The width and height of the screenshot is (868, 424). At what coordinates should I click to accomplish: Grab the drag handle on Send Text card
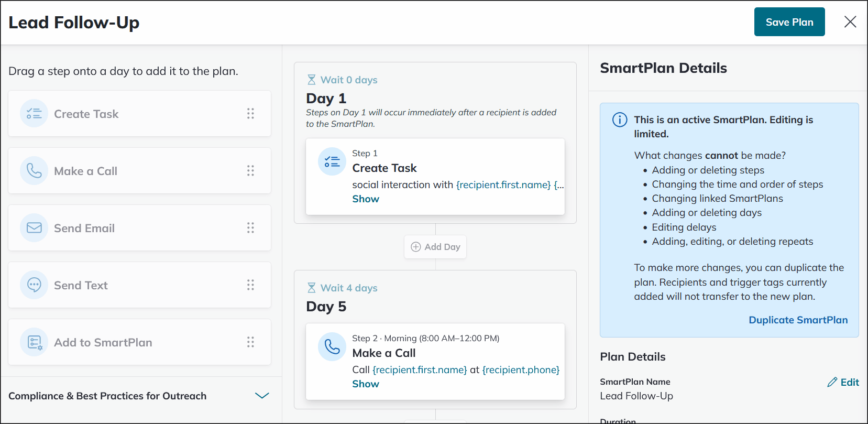pyautogui.click(x=250, y=285)
